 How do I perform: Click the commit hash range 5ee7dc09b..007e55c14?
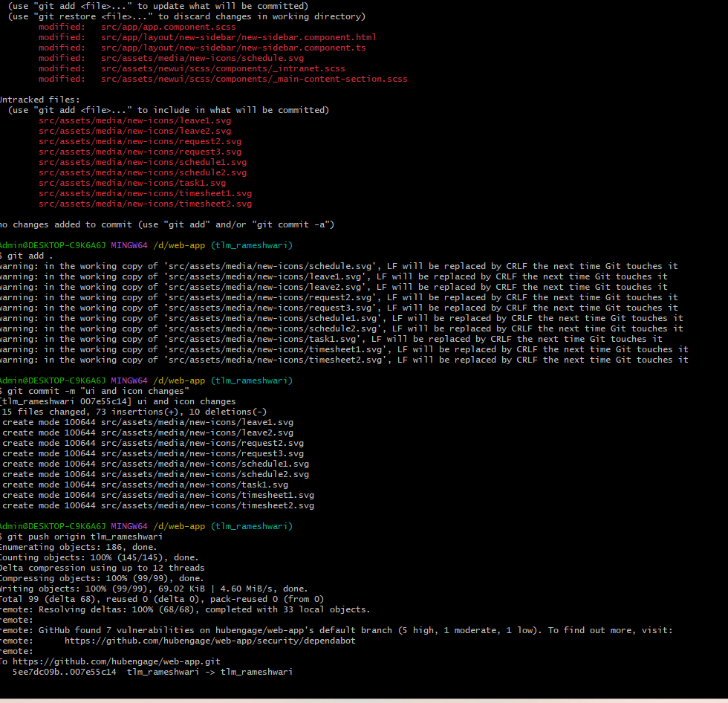[64, 672]
